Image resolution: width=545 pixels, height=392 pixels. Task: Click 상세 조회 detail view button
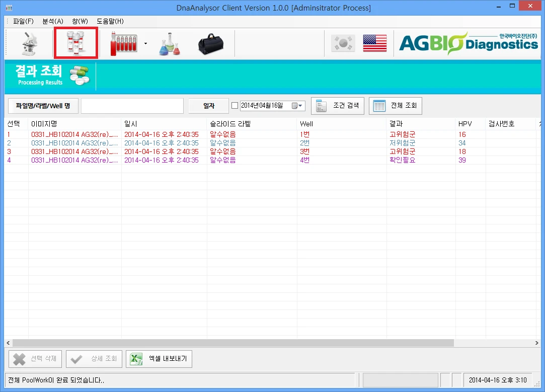coord(94,359)
